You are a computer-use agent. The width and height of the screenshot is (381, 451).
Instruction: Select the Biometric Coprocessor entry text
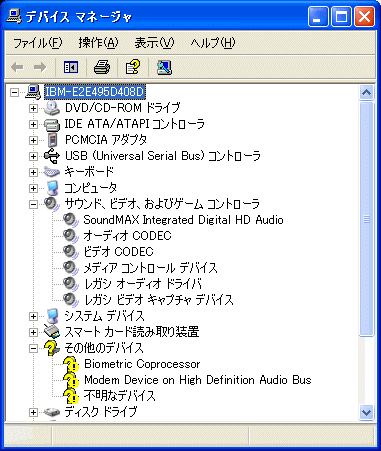tap(142, 364)
